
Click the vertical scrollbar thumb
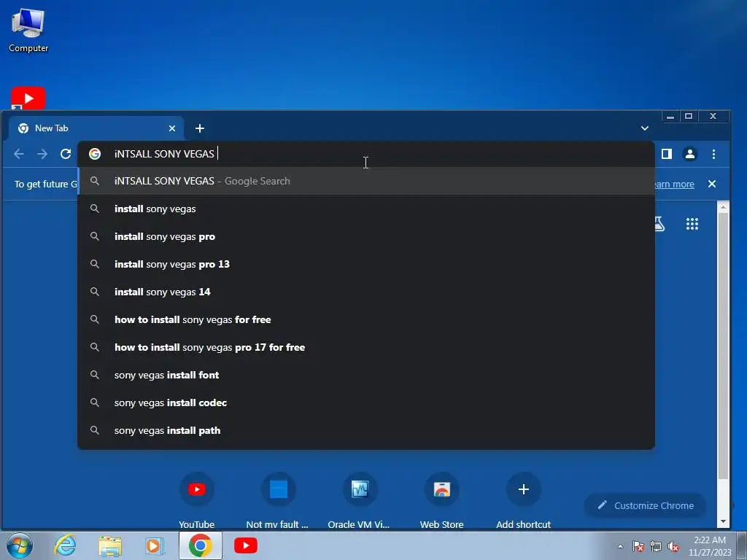723,346
